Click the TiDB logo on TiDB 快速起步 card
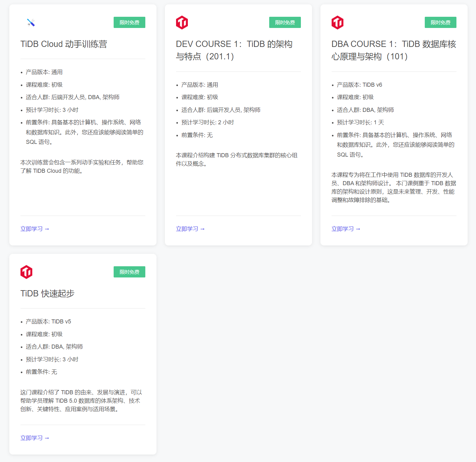Viewport: 476px width, 462px height. pos(26,272)
